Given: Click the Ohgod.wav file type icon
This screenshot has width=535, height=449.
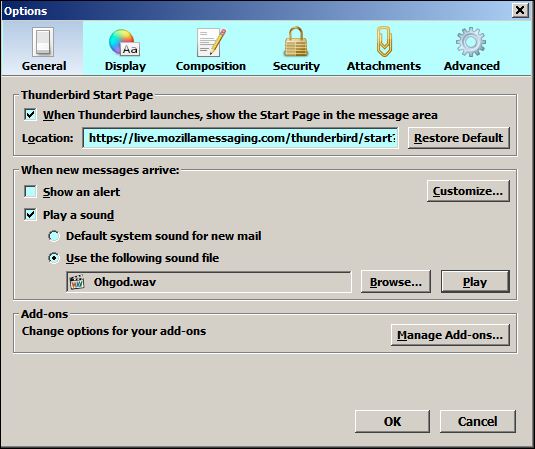Looking at the screenshot, I should pos(77,282).
